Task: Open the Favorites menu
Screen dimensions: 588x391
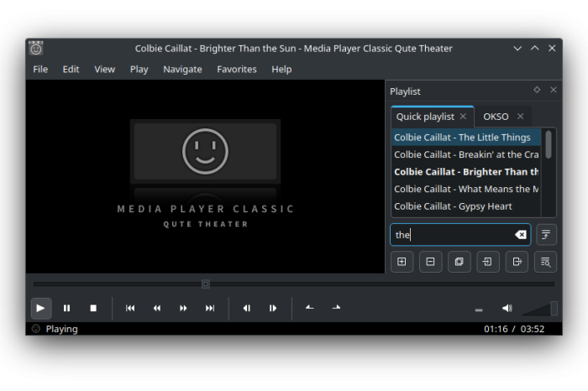Action: (237, 70)
